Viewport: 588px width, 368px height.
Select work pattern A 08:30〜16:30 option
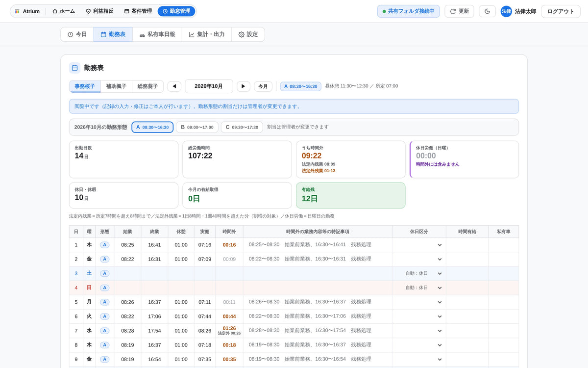[152, 127]
